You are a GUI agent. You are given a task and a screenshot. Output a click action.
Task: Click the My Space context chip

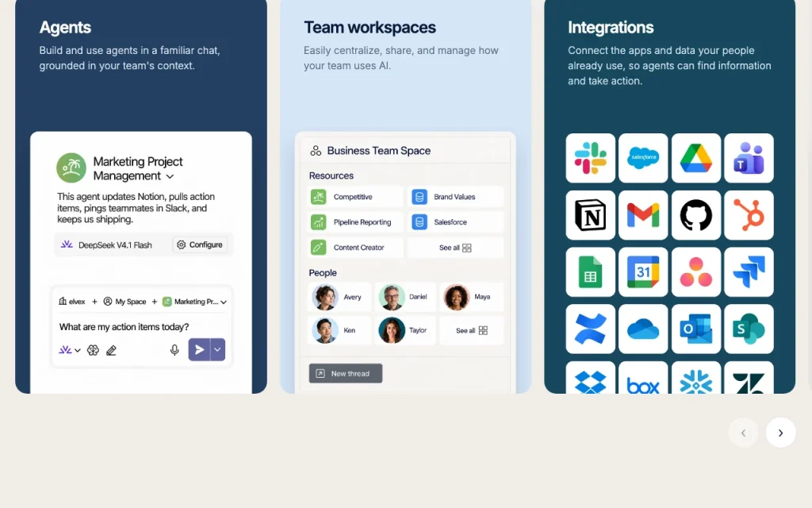124,302
